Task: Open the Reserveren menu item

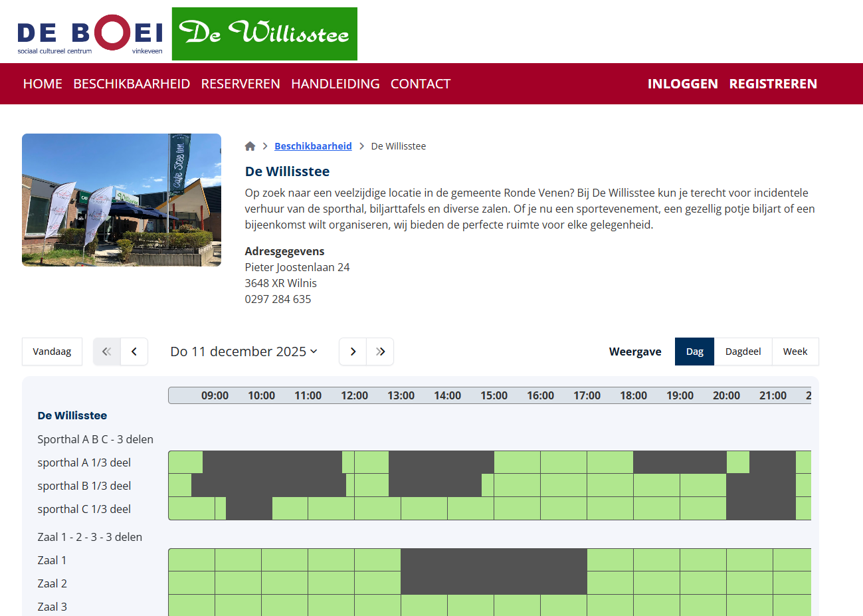Action: point(240,84)
